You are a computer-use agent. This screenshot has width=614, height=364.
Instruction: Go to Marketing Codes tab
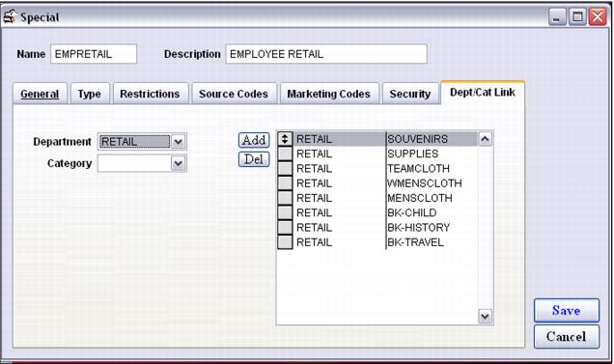(x=329, y=94)
